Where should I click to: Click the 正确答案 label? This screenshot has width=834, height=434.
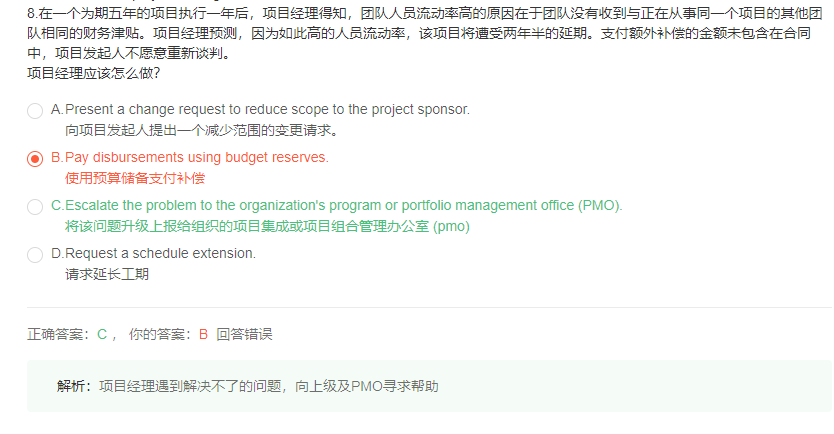click(55, 334)
